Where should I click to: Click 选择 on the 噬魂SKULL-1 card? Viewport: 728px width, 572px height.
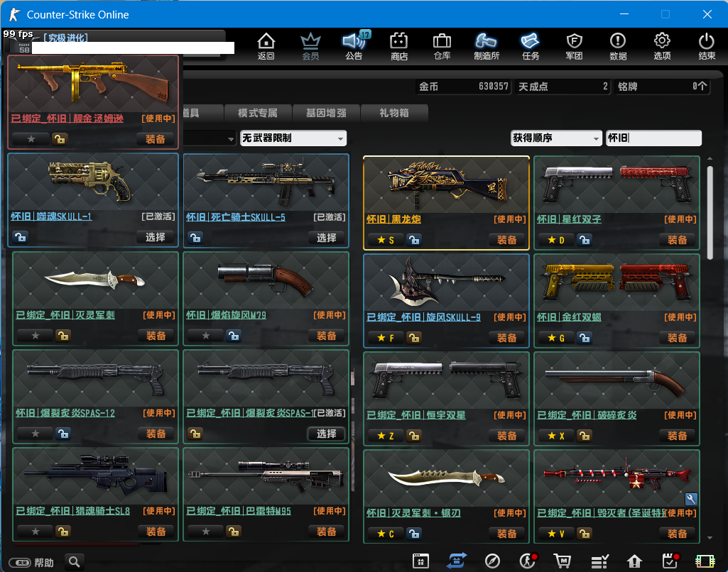coord(155,237)
